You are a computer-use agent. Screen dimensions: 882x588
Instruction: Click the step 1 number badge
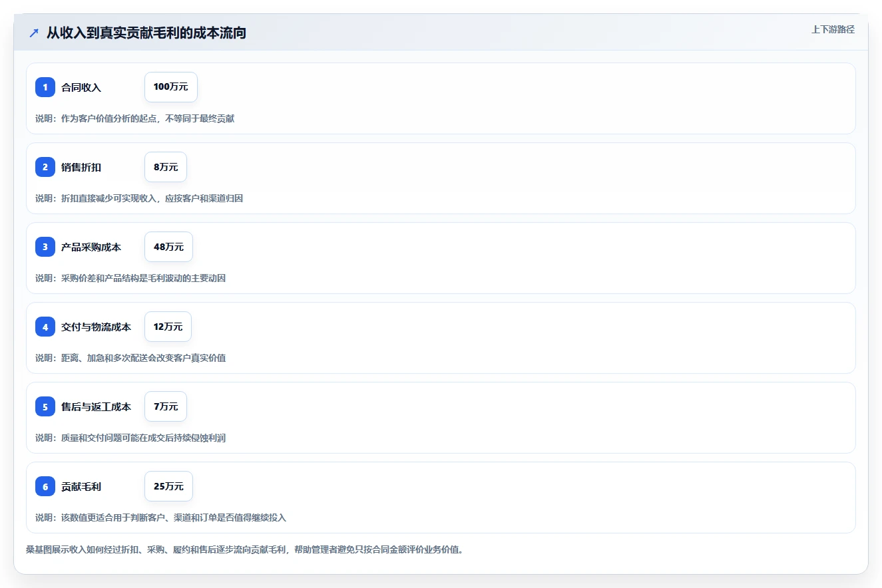click(x=45, y=87)
